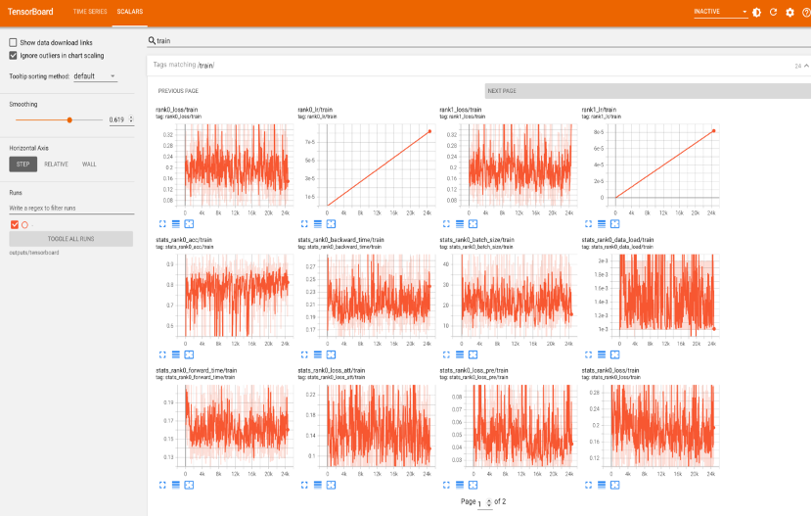Toggle log scale on stats_rank0_acc/train chart

click(176, 354)
